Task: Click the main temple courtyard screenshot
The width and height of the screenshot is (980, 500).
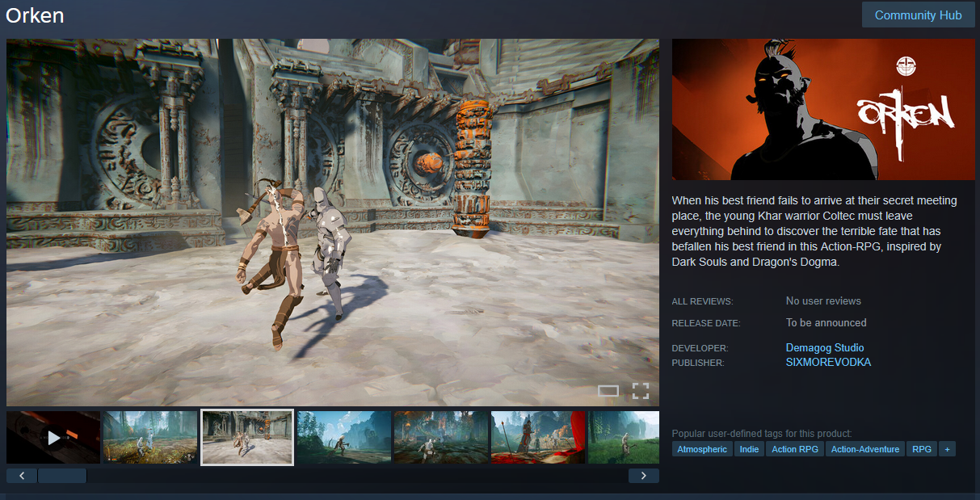Action: pyautogui.click(x=333, y=222)
